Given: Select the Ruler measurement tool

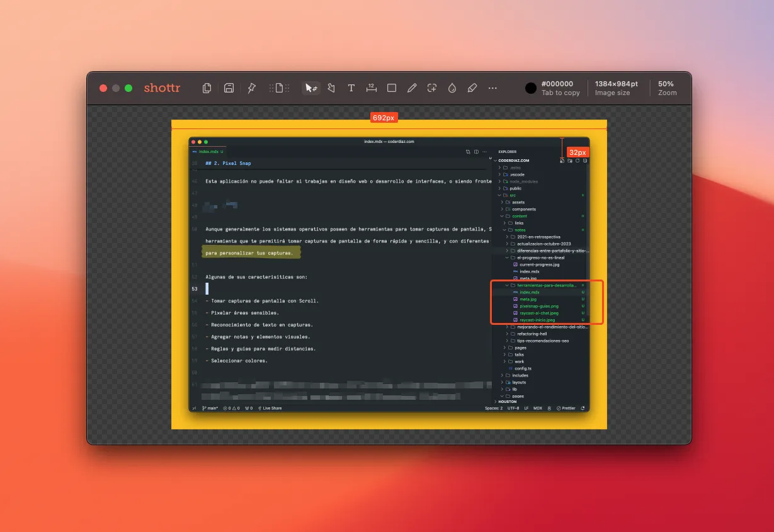Looking at the screenshot, I should coord(372,88).
